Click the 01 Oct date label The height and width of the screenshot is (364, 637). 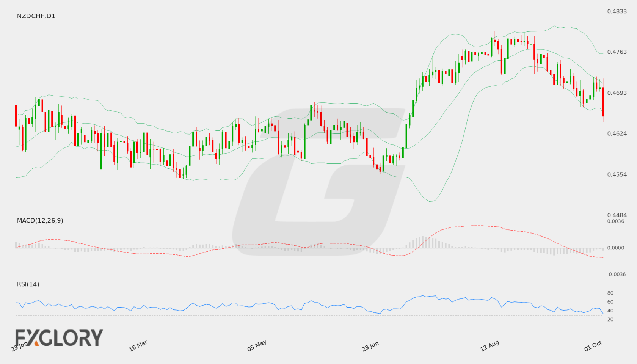tap(593, 346)
